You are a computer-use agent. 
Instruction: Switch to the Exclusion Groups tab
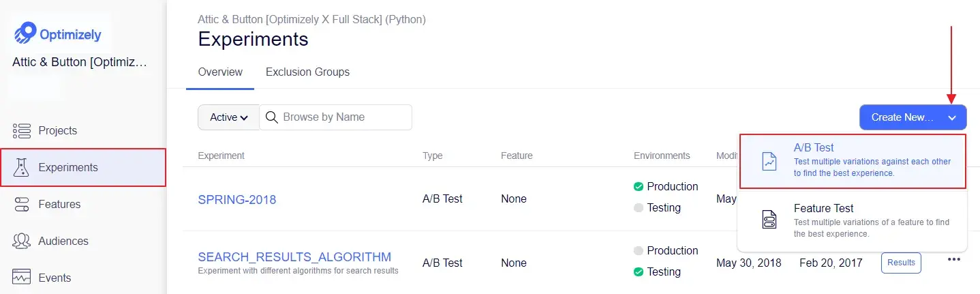[x=307, y=72]
